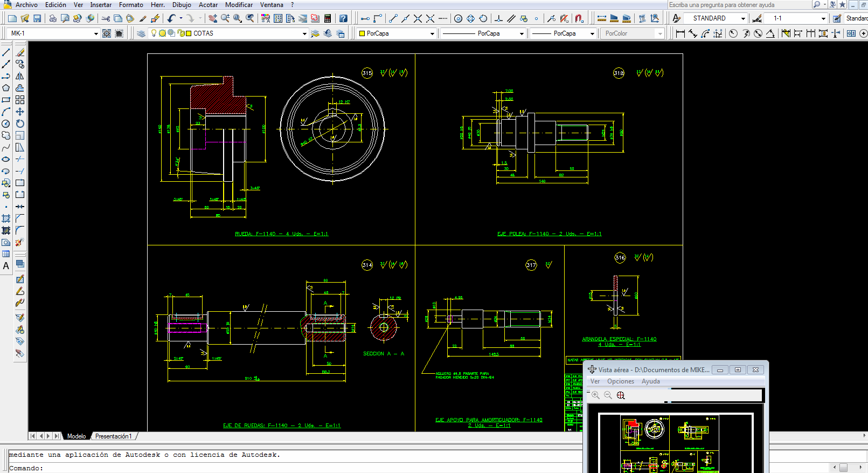
Task: Open the Layer Properties Manager
Action: 141,33
